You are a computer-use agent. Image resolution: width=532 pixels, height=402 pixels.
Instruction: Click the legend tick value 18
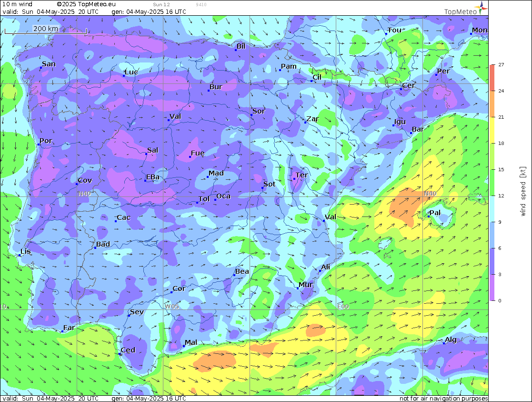click(501, 143)
